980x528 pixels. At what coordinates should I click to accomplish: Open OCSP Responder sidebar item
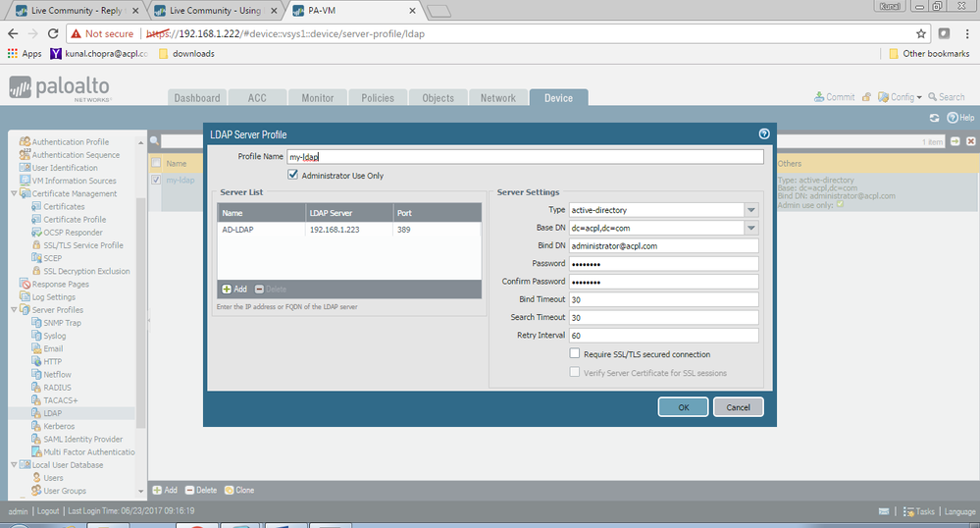click(x=73, y=232)
